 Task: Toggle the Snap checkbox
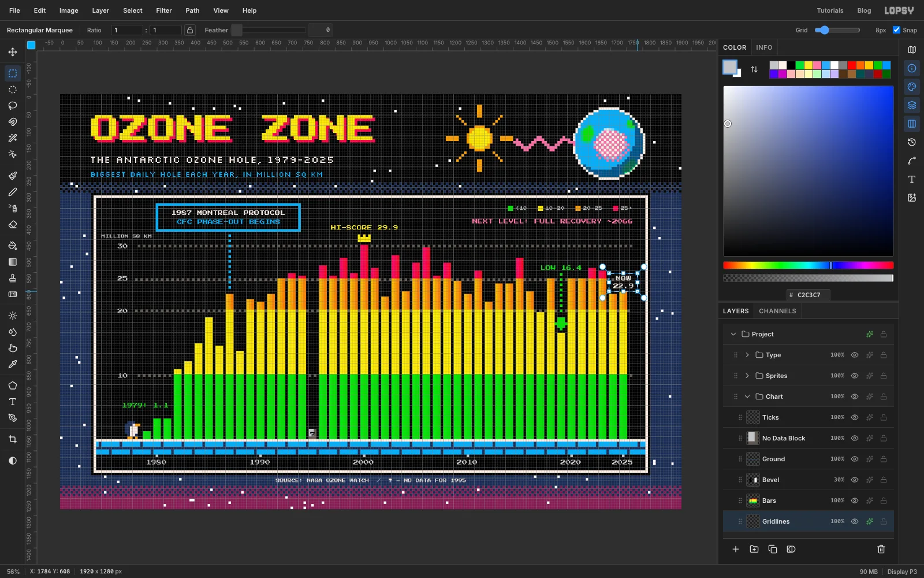coord(896,30)
